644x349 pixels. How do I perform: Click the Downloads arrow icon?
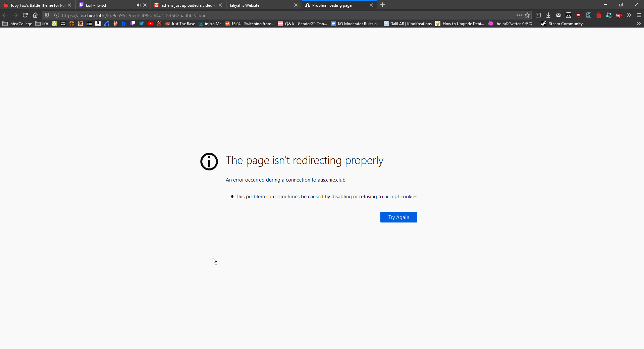[548, 15]
